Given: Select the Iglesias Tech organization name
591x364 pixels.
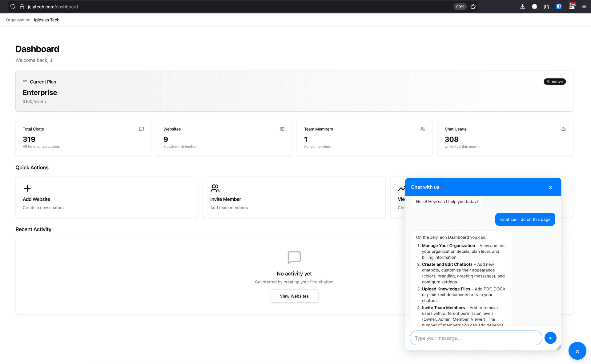Looking at the screenshot, I should click(46, 20).
